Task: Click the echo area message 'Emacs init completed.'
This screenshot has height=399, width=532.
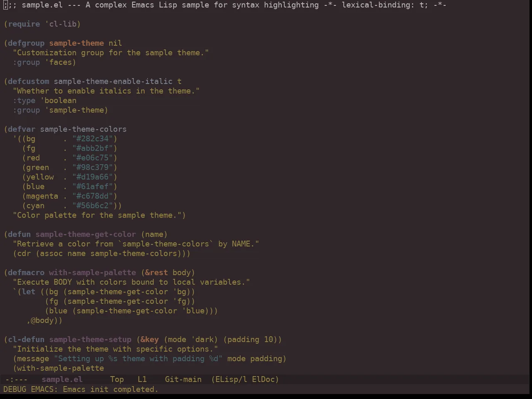Action: coord(111,389)
